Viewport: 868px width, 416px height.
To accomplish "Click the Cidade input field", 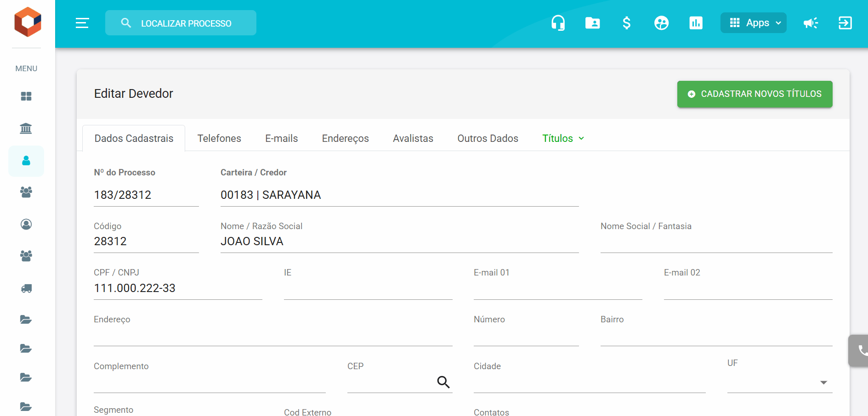I will click(590, 382).
